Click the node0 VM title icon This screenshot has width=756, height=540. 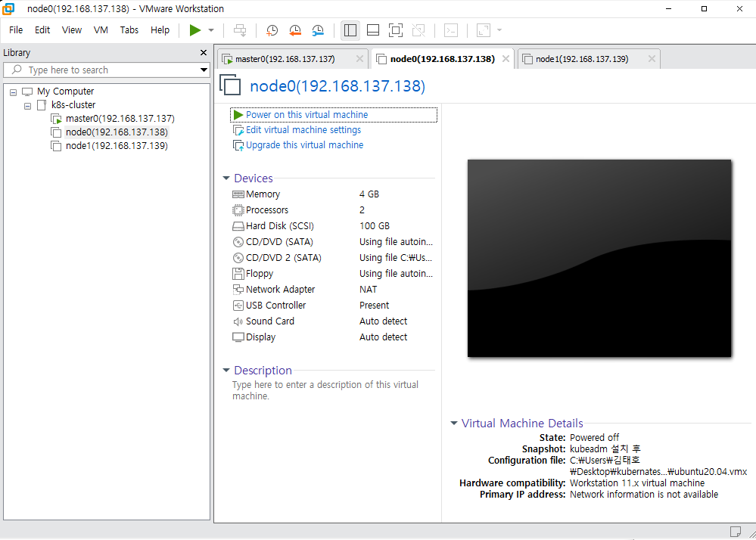point(231,85)
